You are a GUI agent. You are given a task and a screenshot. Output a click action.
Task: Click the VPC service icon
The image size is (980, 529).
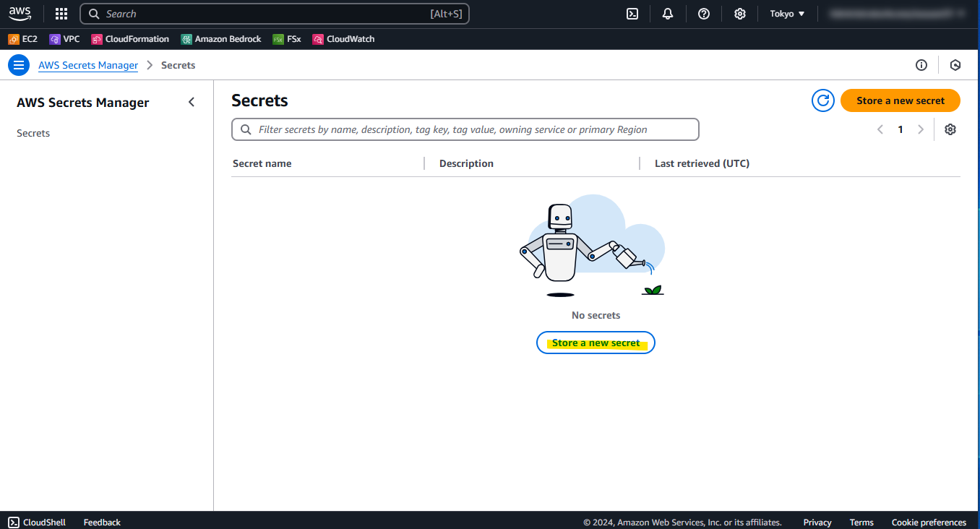54,39
